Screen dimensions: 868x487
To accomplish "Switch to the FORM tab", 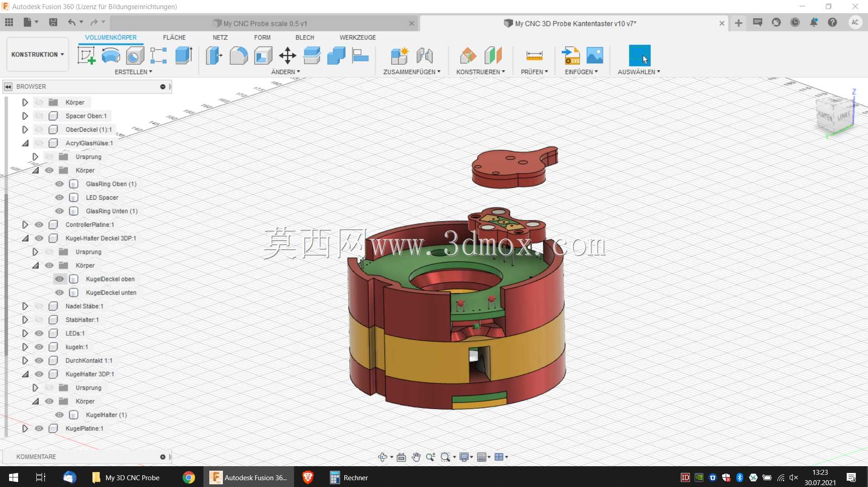I will click(x=262, y=38).
